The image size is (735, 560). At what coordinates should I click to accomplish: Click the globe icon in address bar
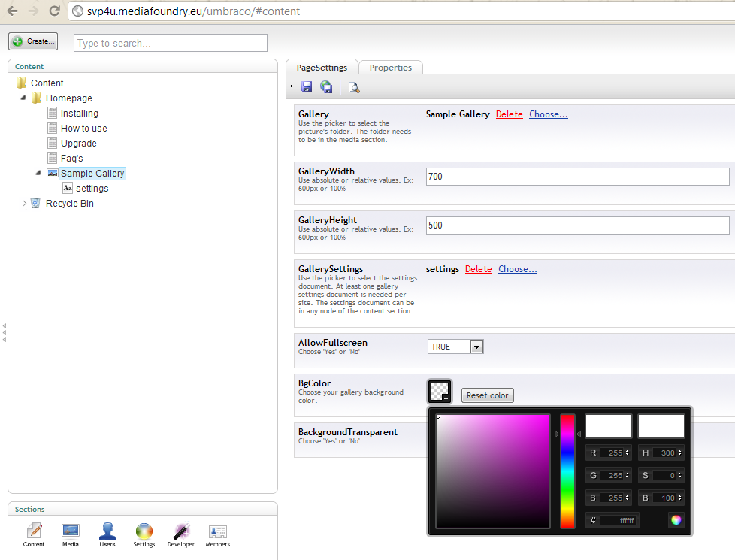click(x=78, y=11)
